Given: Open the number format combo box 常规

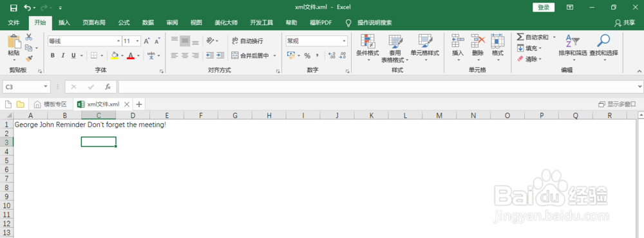Looking at the screenshot, I should point(317,41).
